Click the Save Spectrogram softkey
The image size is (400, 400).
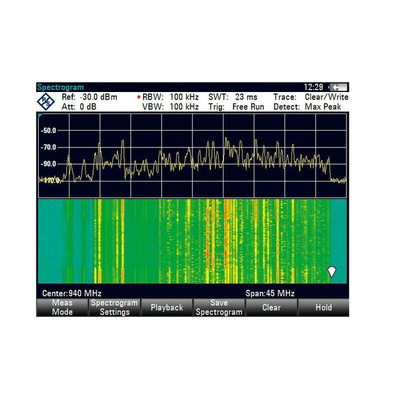tap(219, 307)
